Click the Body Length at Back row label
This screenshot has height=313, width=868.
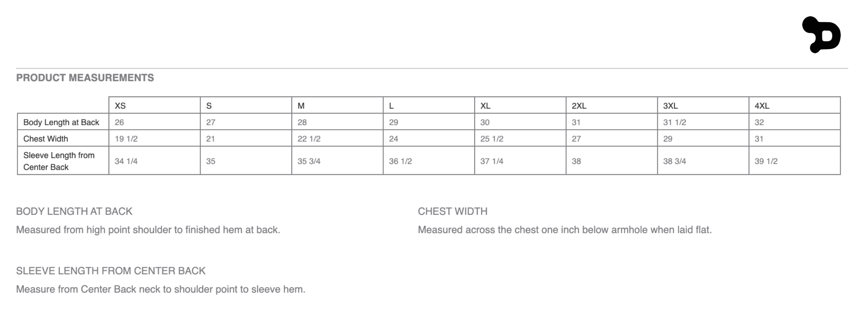[x=61, y=122]
